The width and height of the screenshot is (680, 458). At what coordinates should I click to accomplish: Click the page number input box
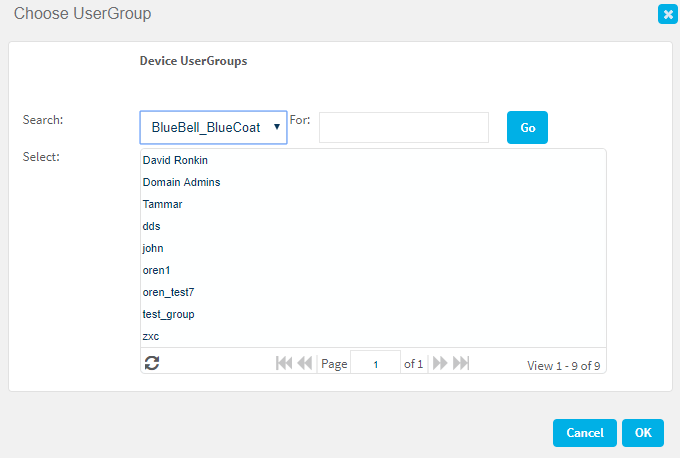[375, 364]
